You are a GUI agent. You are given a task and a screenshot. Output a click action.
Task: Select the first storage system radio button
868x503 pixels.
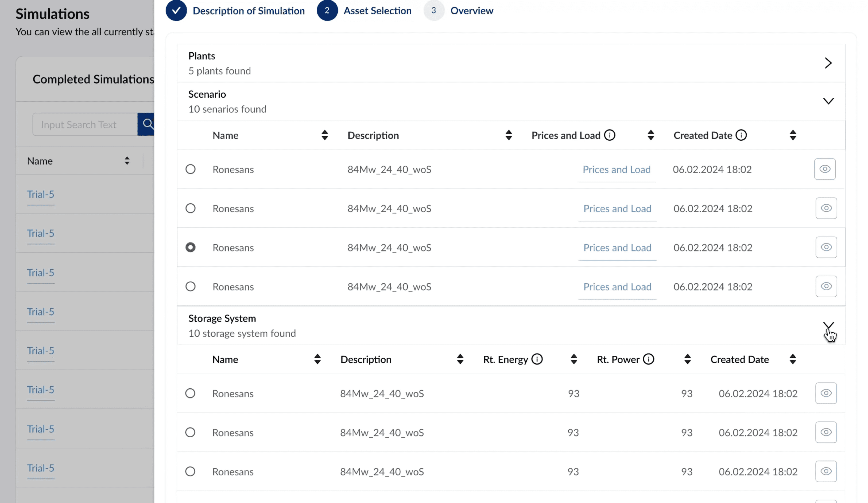pos(190,393)
